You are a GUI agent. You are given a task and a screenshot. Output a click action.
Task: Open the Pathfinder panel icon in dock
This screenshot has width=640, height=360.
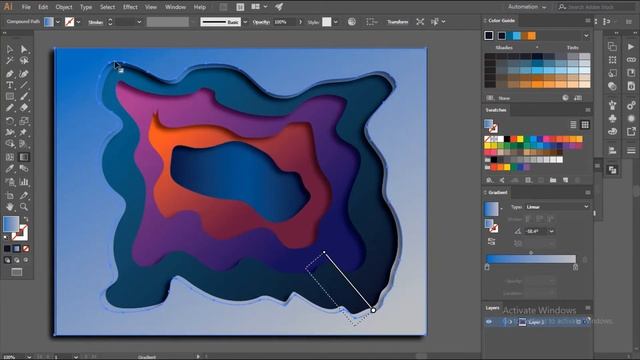[x=612, y=170]
